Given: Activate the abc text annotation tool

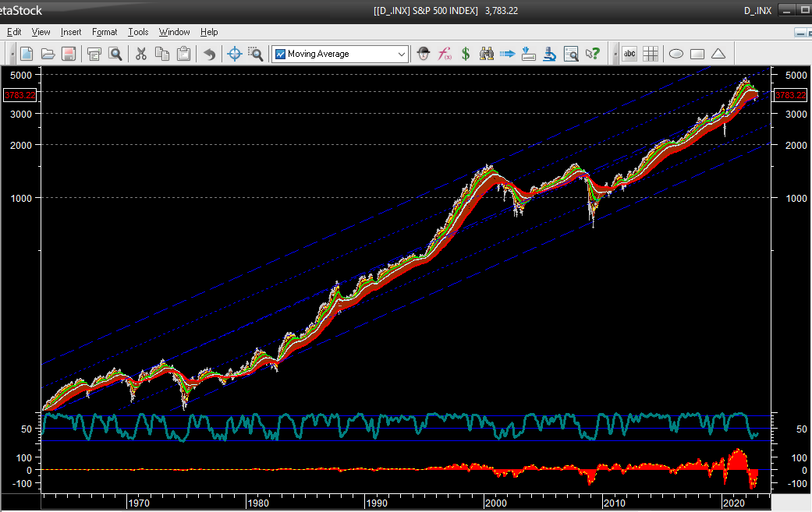Looking at the screenshot, I should pos(629,54).
